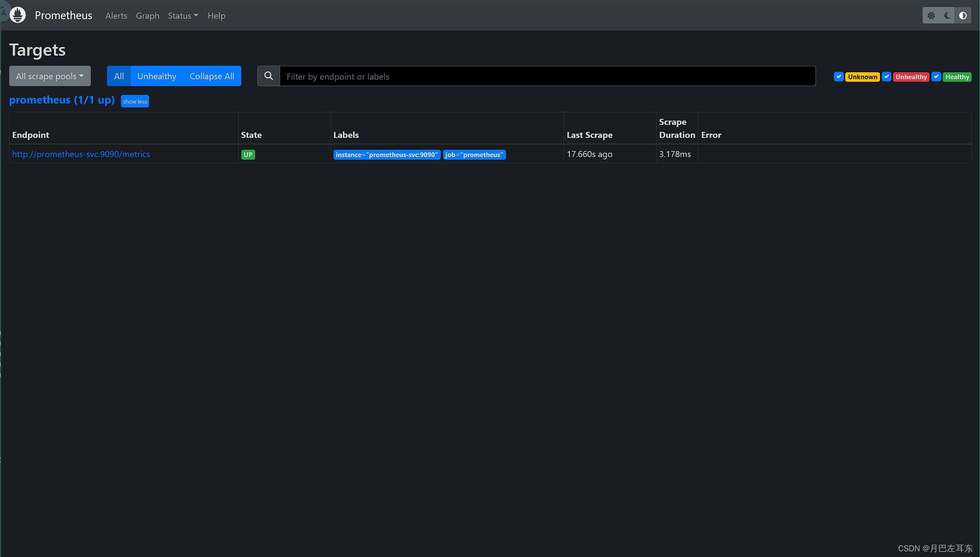Viewport: 980px width, 557px height.
Task: Open the Help page
Action: tap(216, 16)
